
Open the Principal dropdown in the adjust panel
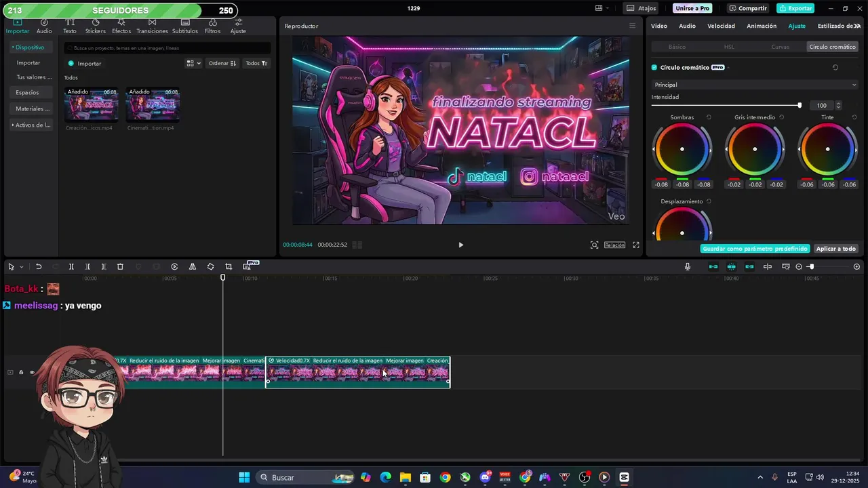[x=755, y=85]
